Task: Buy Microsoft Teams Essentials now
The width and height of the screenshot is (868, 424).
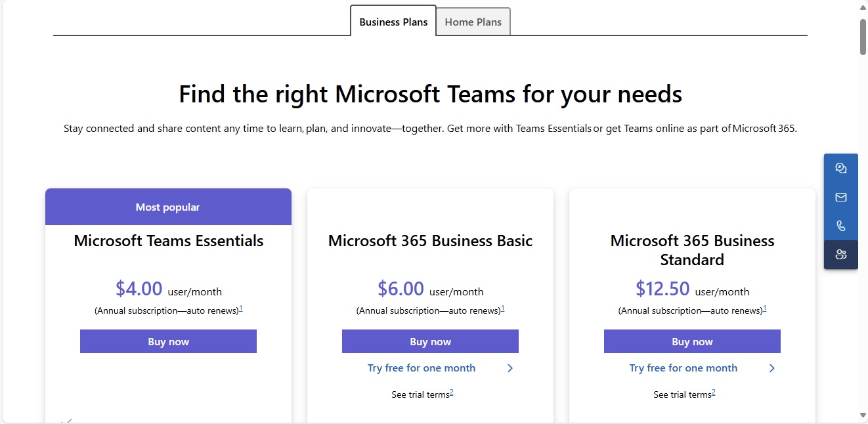Action: pos(168,341)
